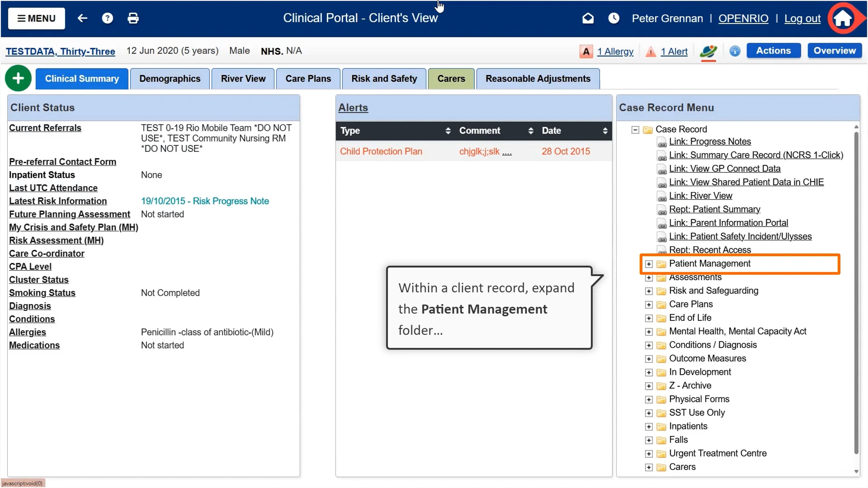Viewport: 868px width, 488px height.
Task: Open the Carers tab
Action: tap(451, 79)
